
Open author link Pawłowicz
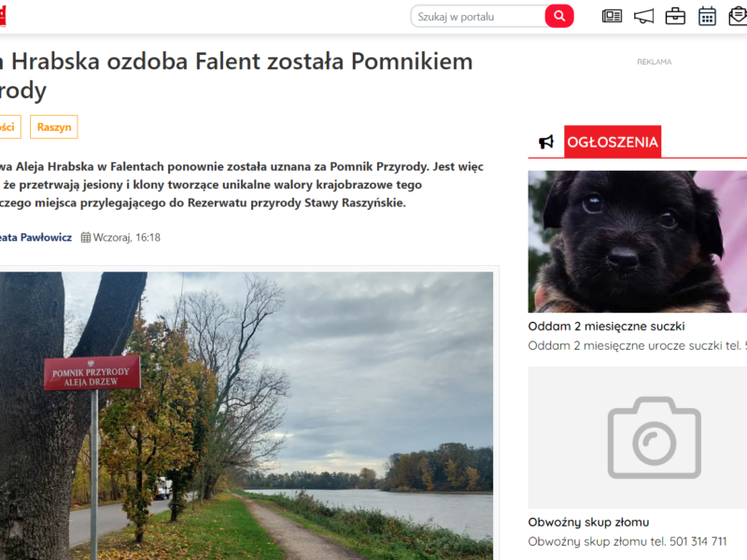(35, 237)
